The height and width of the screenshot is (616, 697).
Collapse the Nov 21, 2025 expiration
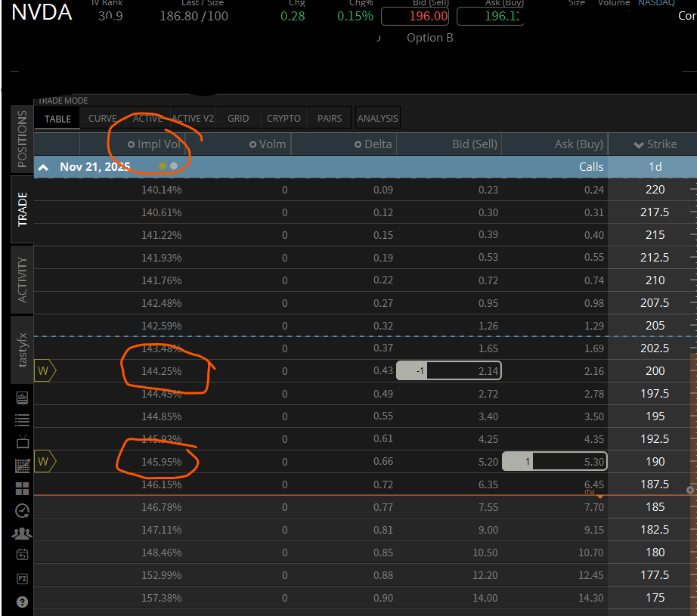click(43, 167)
